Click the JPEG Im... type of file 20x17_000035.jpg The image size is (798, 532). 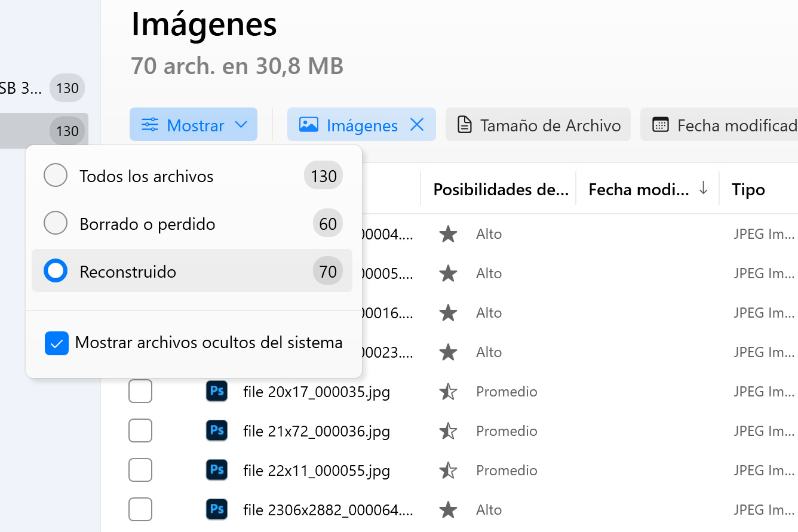pyautogui.click(x=764, y=392)
